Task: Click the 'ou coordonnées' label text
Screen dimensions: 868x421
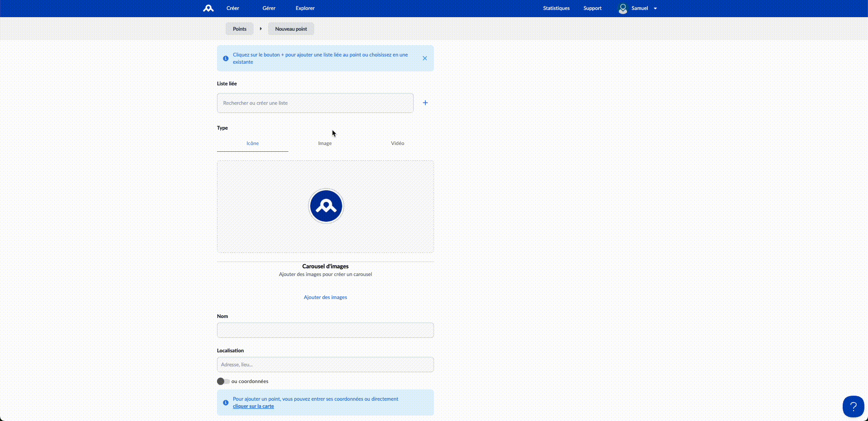Action: pos(250,381)
